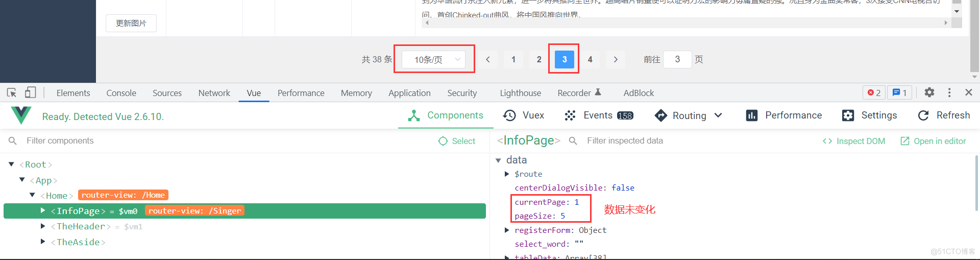Click the red errors counter badge
This screenshot has width=980, height=260.
tap(874, 92)
